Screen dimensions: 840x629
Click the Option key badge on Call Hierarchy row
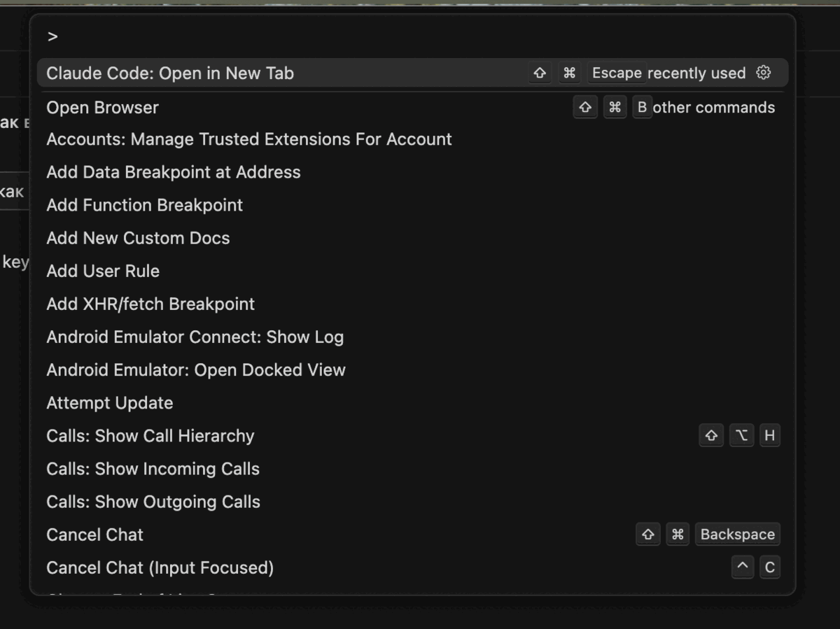click(x=741, y=435)
